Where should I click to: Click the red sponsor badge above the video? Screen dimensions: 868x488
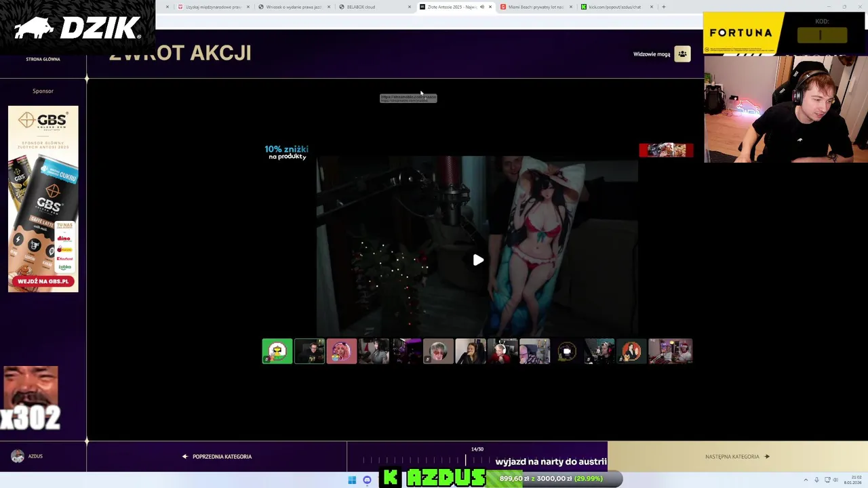pyautogui.click(x=666, y=150)
